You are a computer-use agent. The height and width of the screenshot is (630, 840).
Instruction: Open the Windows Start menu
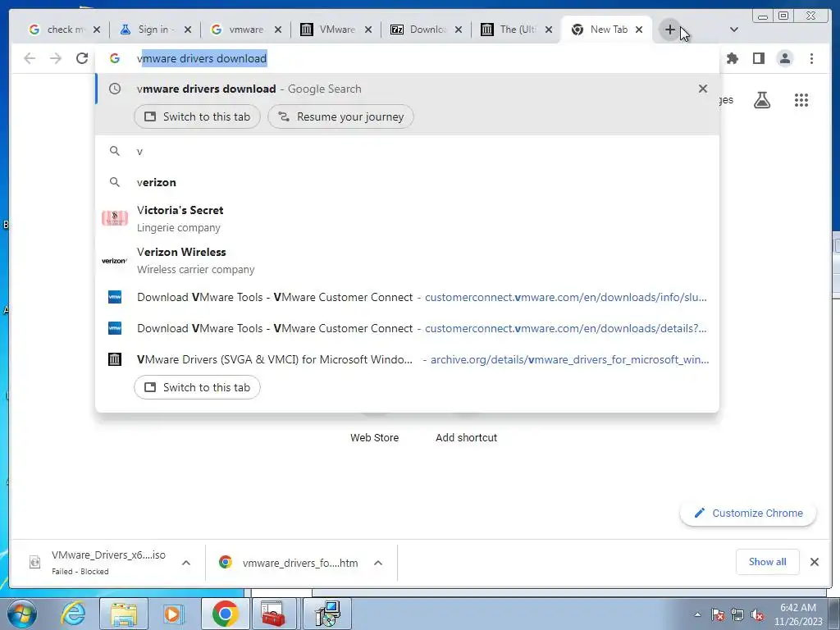(x=22, y=614)
